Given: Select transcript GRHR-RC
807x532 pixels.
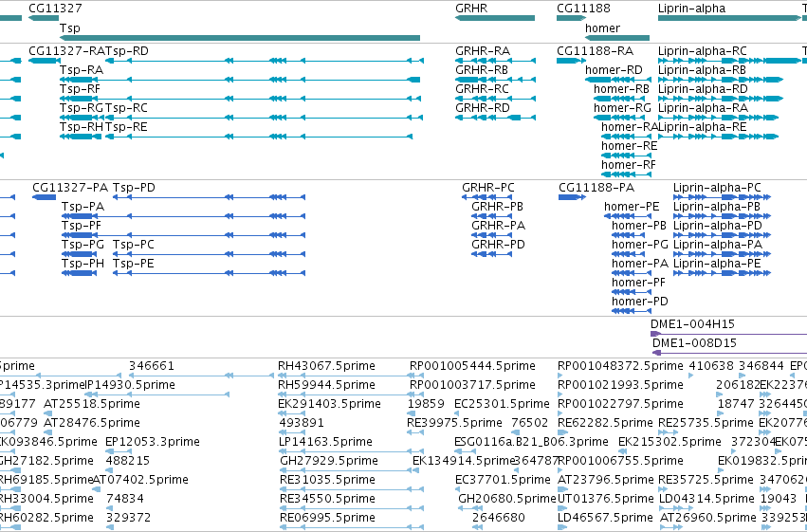Looking at the screenshot, I should coord(482,89).
